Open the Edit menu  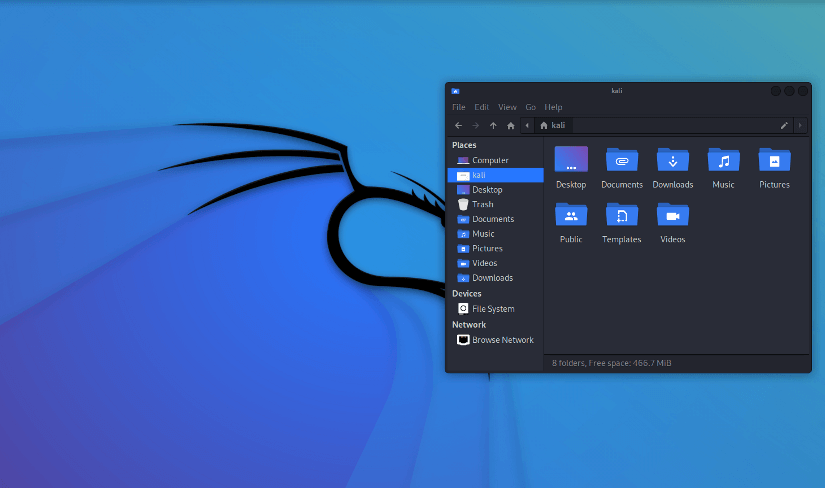(x=481, y=107)
